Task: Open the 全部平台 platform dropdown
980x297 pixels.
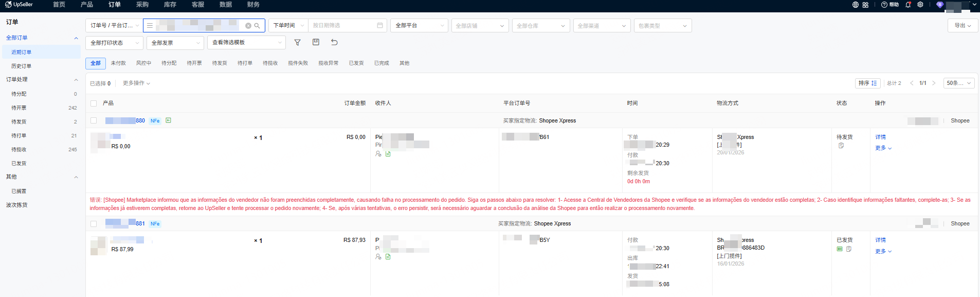Action: [419, 26]
